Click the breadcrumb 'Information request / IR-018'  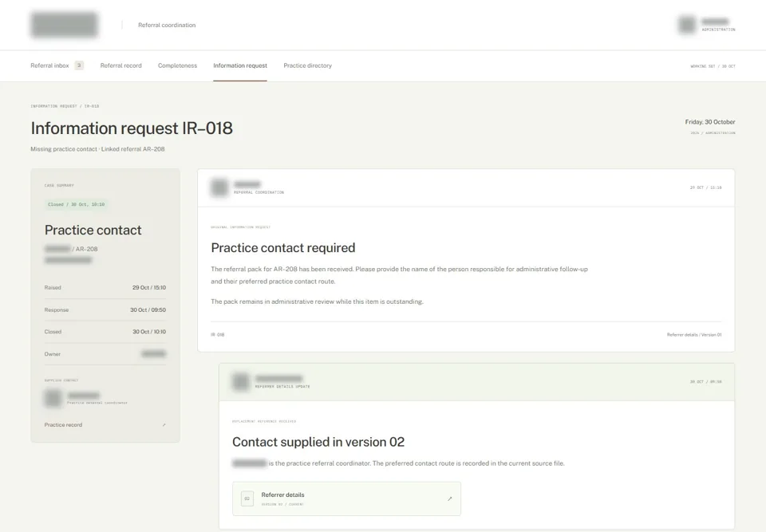[65, 106]
